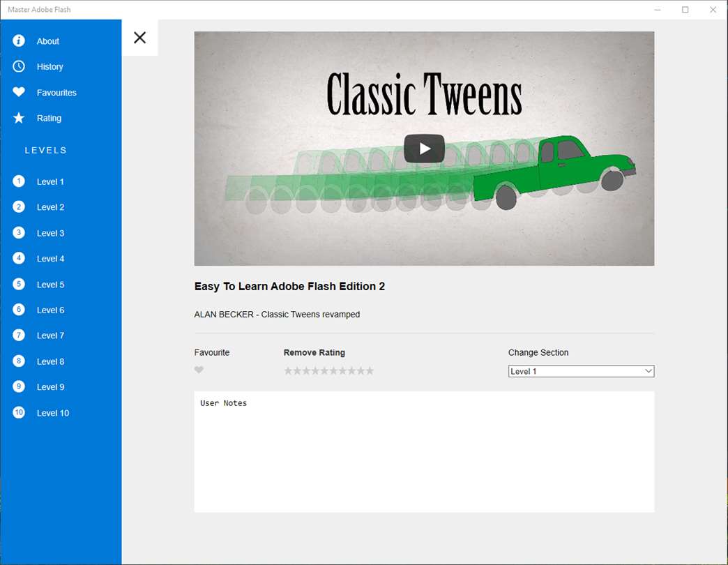Rate the video ten stars

(x=370, y=370)
